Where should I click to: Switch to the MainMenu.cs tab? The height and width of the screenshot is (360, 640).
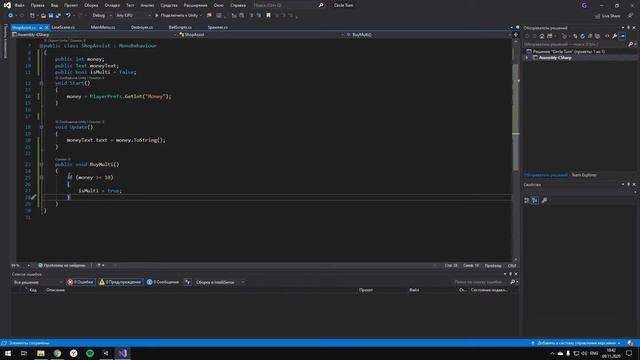pyautogui.click(x=103, y=27)
